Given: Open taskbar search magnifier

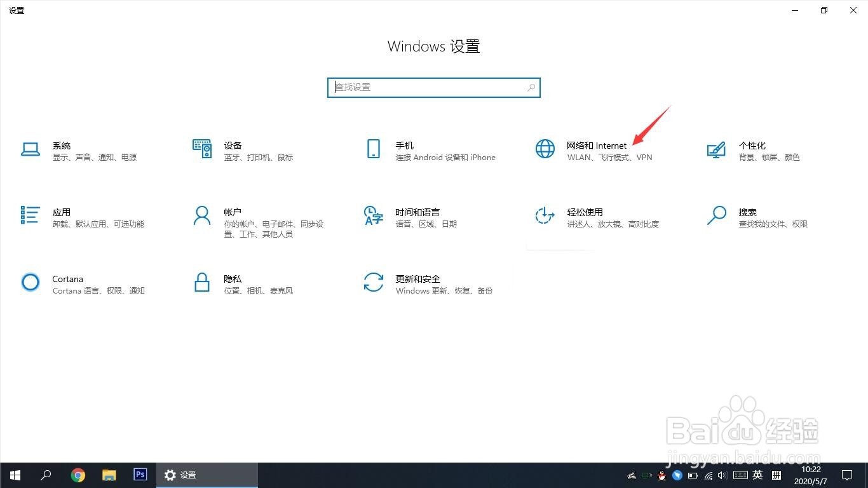Looking at the screenshot, I should 46,475.
